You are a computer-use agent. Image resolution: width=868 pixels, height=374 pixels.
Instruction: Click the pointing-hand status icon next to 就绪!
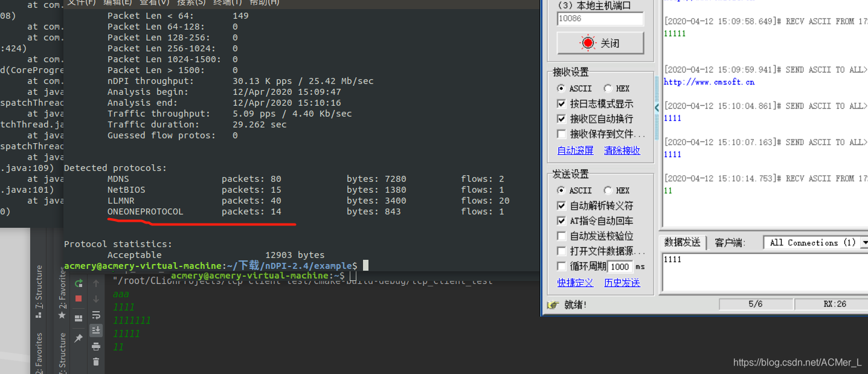coord(553,305)
